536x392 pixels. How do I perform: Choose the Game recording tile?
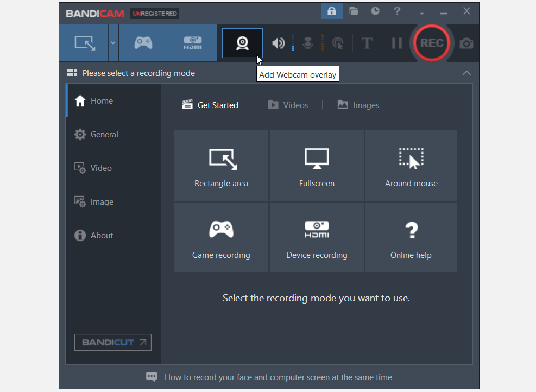[221, 237]
